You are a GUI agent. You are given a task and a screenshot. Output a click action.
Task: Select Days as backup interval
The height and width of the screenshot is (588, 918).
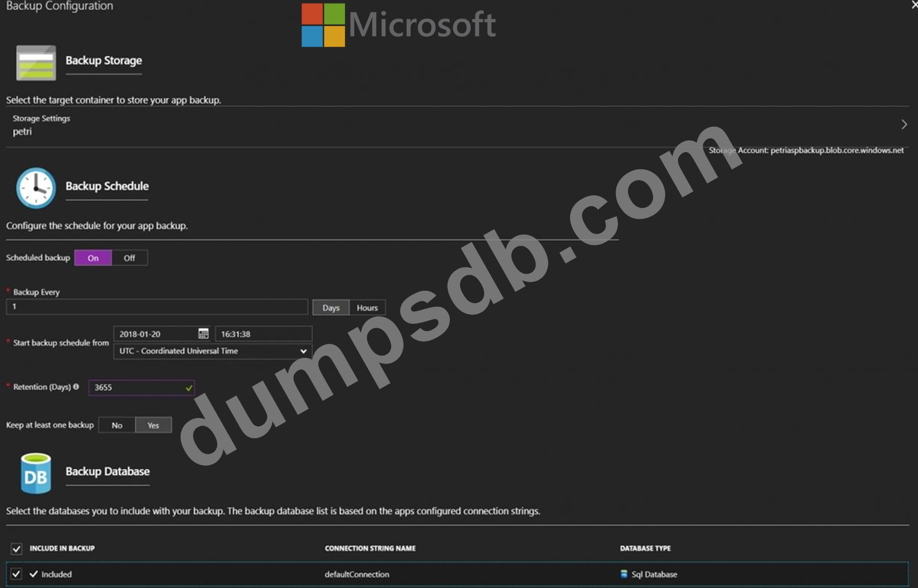click(x=331, y=308)
